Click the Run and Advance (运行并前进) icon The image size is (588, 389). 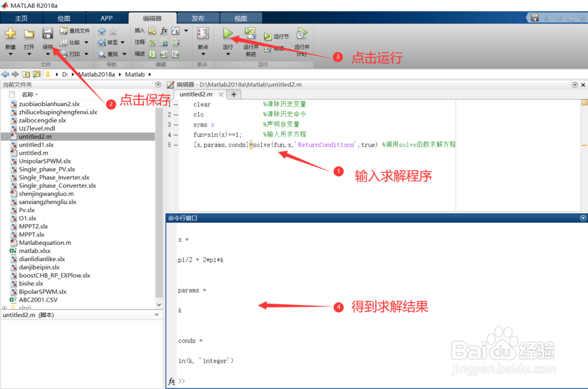pyautogui.click(x=250, y=33)
